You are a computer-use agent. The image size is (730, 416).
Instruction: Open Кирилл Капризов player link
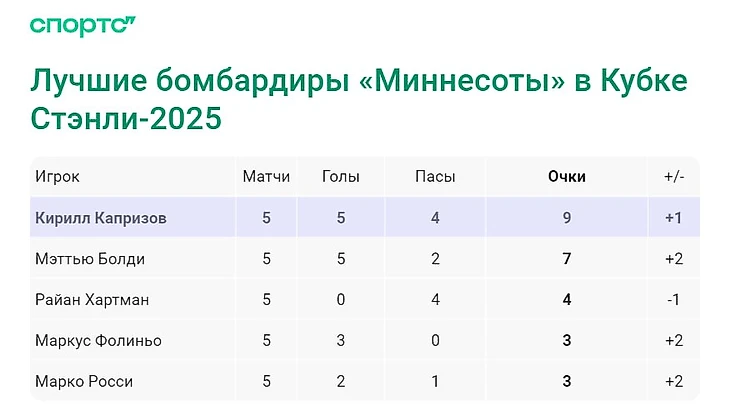100,218
